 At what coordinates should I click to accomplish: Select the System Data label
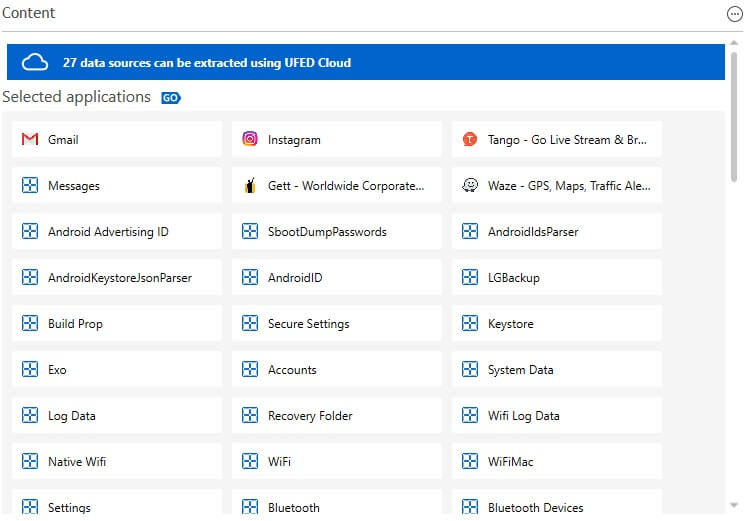click(x=520, y=370)
